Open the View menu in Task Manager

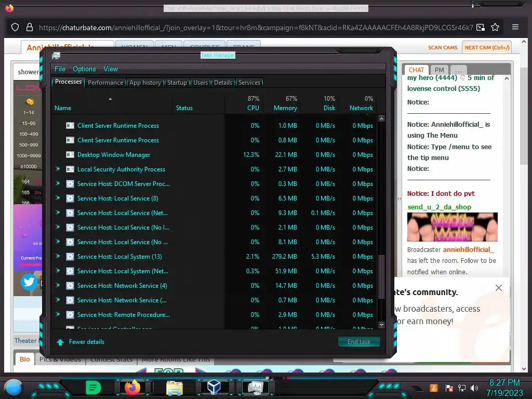point(111,69)
